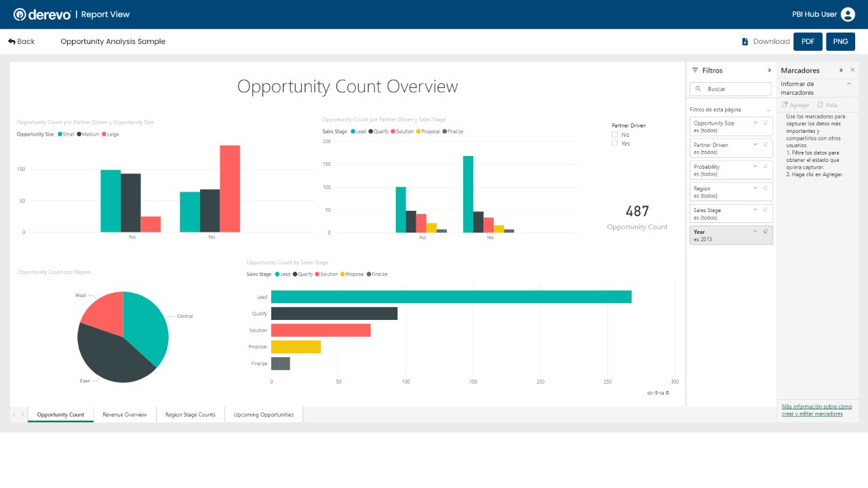
Task: Clear the Probability filter with eraser
Action: tap(766, 166)
